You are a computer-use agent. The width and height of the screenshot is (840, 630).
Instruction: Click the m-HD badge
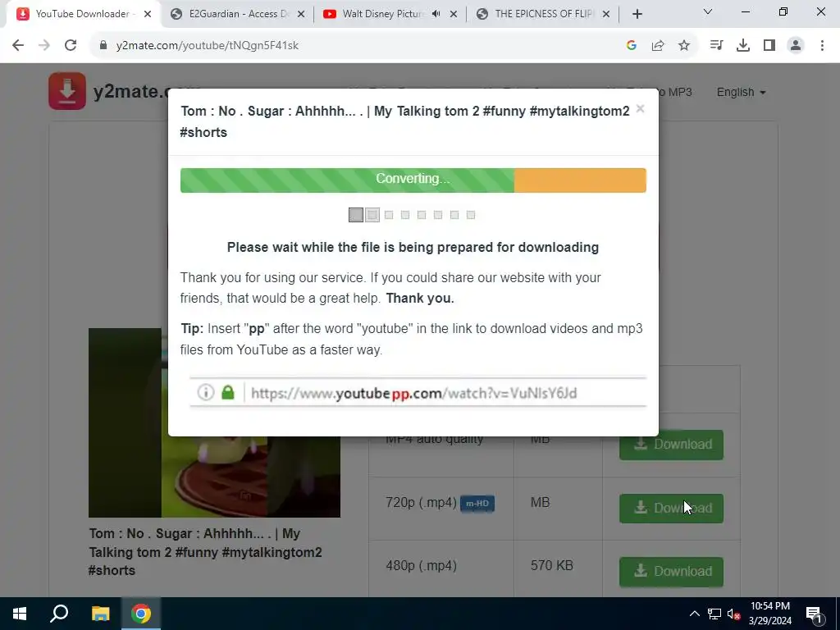pos(477,504)
